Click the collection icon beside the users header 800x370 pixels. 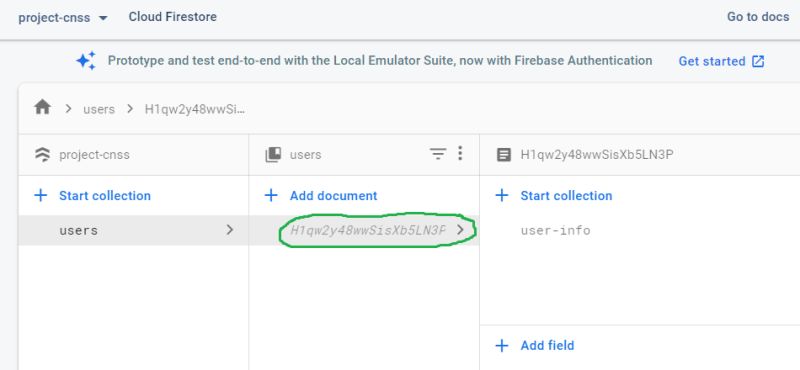(x=273, y=155)
